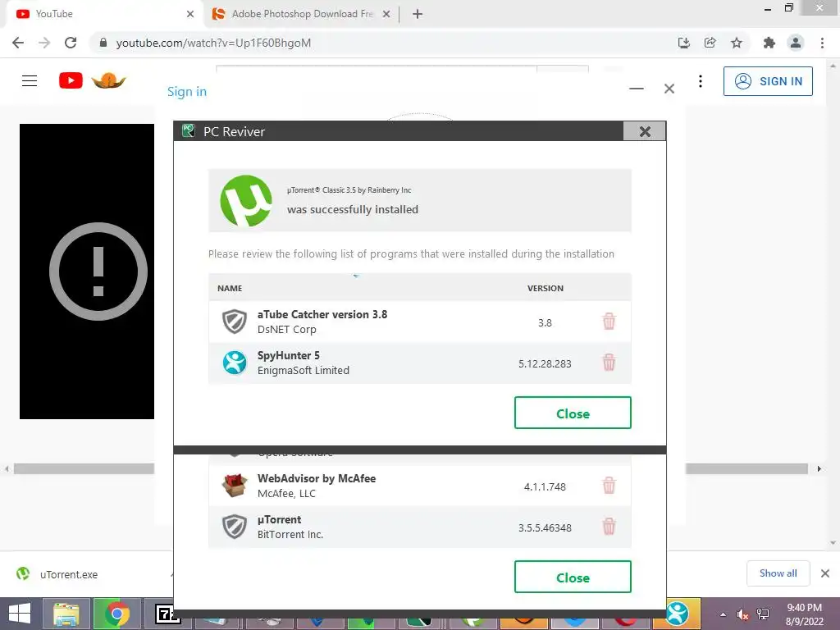
Task: Open the Chrome three-dot menu
Action: pyautogui.click(x=822, y=43)
